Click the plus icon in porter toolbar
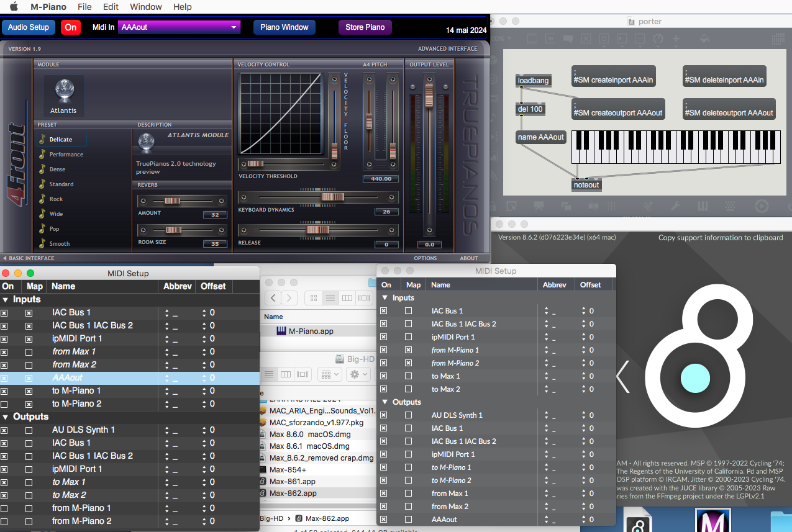 click(676, 39)
